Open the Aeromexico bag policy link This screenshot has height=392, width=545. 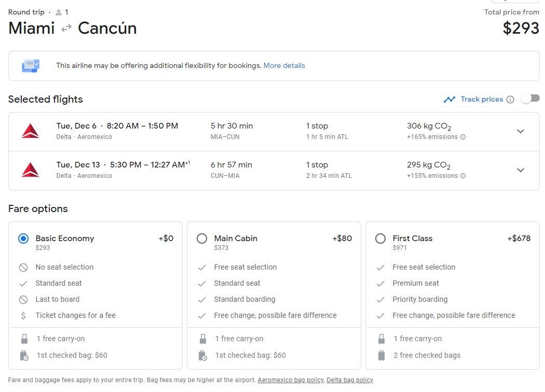290,380
